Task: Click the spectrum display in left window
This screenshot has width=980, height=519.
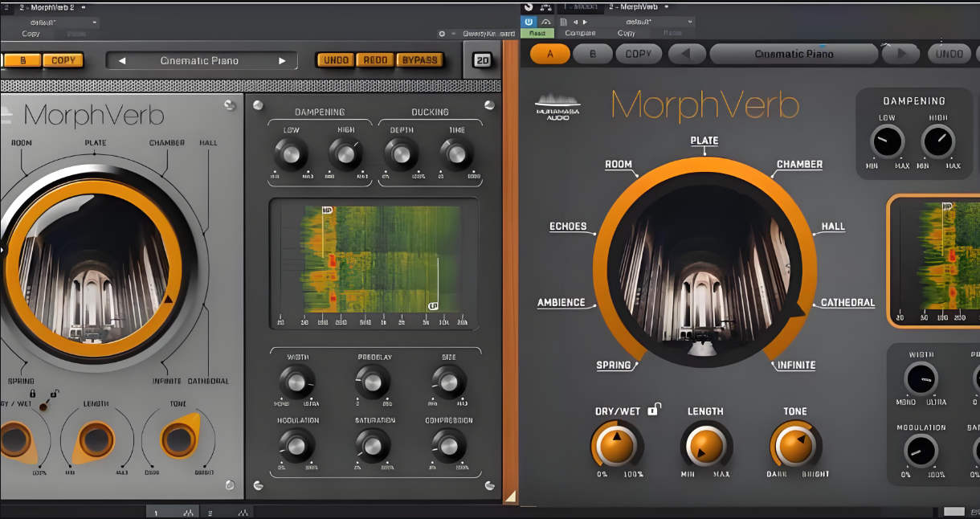Action: pyautogui.click(x=374, y=264)
